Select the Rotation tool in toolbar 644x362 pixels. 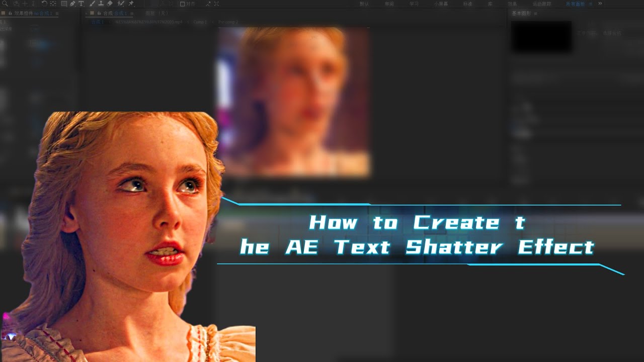(44, 4)
